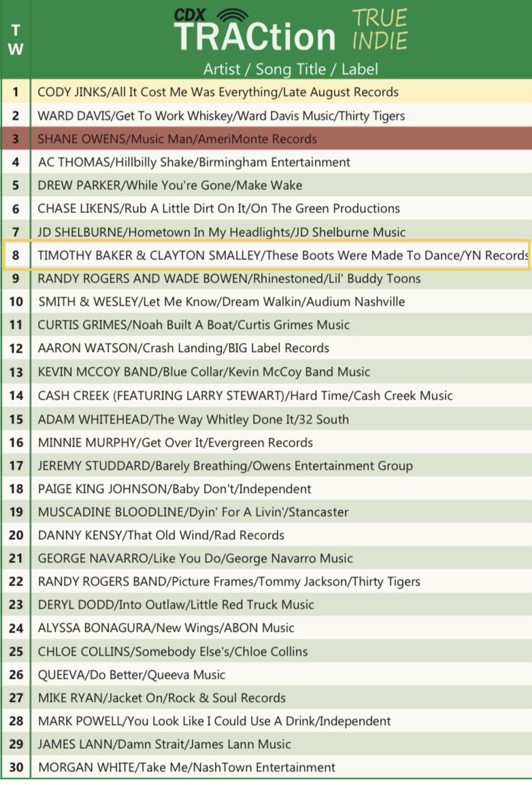Select the AC Thomas 'Hillbilly Shake' row

click(x=266, y=162)
